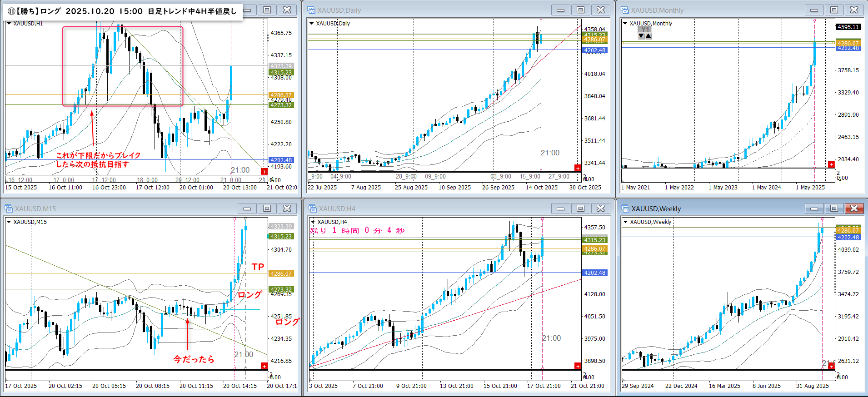Image resolution: width=868 pixels, height=397 pixels.
Task: Expand the triangle beside XAUUSD,Weekly label
Action: [x=625, y=222]
